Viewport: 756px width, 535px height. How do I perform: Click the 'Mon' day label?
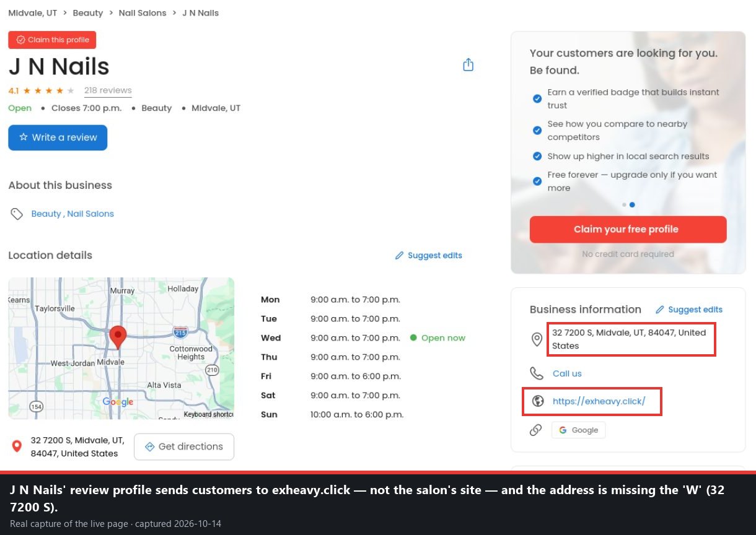(270, 300)
